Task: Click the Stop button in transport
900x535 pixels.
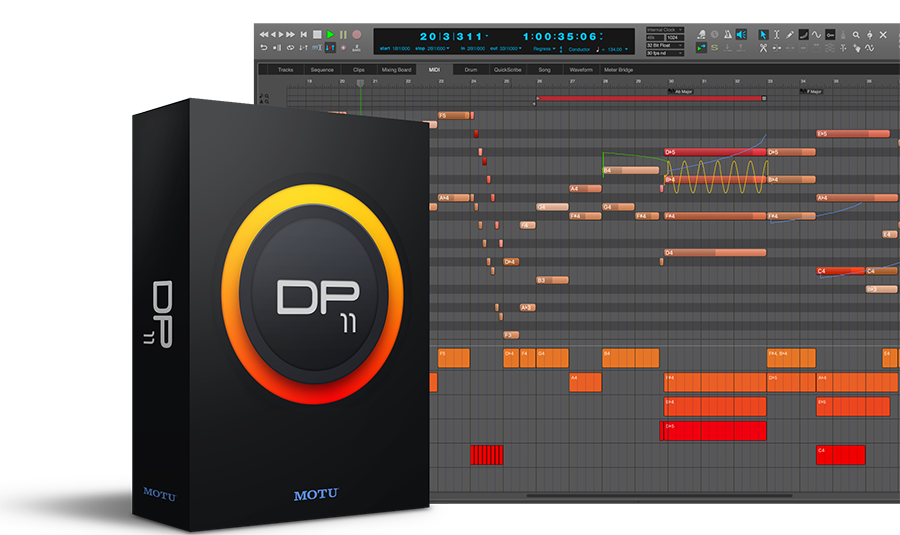Action: tap(316, 34)
